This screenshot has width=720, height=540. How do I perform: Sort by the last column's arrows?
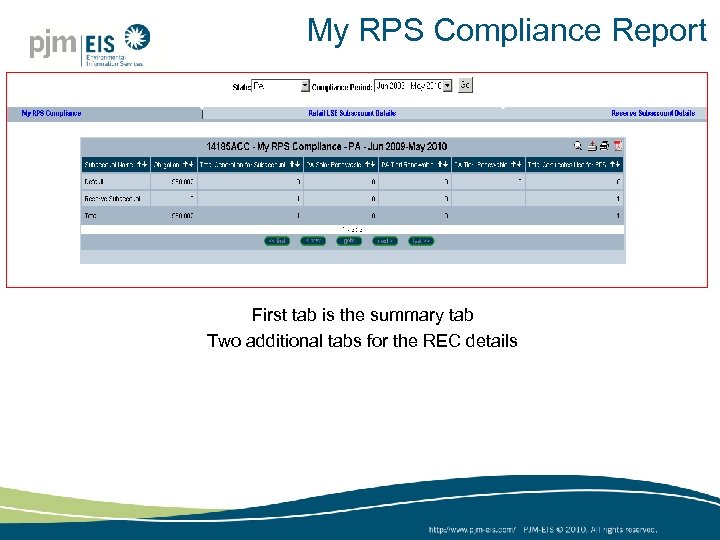pos(615,164)
